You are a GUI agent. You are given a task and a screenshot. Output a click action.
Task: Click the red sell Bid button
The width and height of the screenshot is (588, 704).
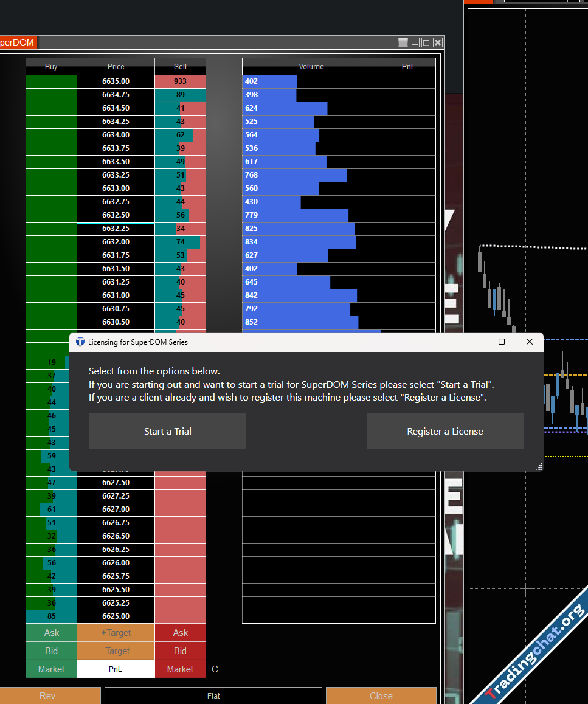click(180, 651)
